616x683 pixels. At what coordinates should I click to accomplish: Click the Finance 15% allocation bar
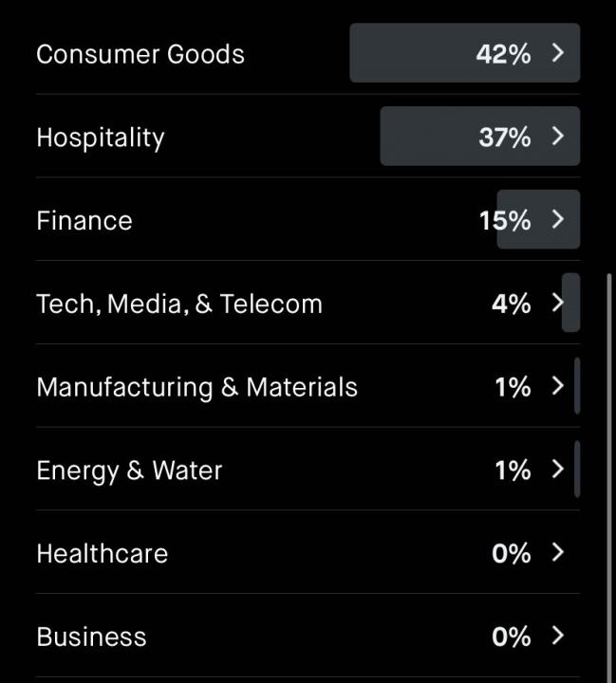[538, 219]
